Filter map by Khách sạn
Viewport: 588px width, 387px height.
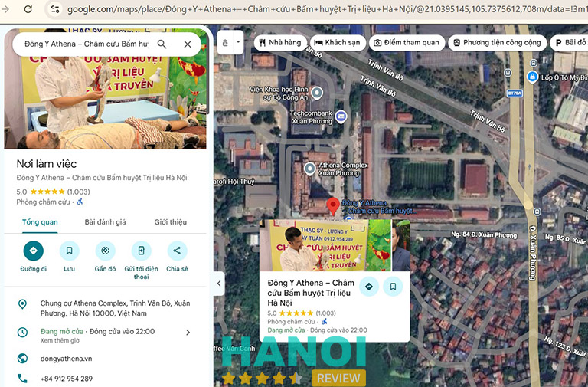point(337,42)
